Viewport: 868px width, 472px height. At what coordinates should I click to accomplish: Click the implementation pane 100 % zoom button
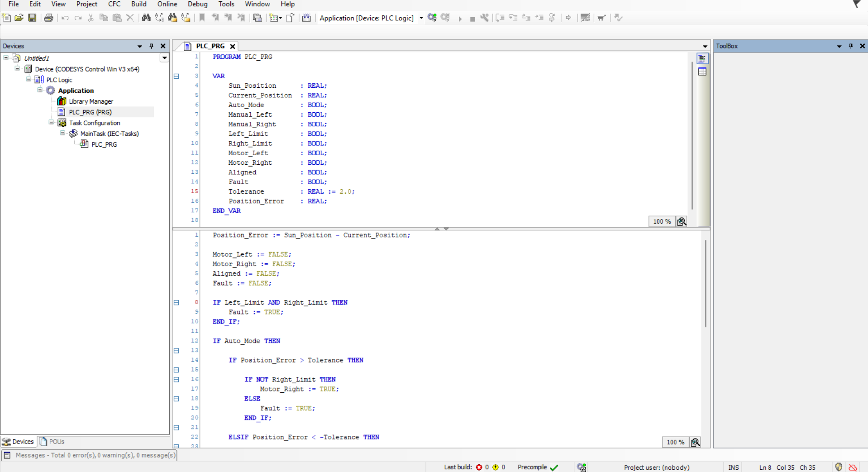tap(675, 442)
